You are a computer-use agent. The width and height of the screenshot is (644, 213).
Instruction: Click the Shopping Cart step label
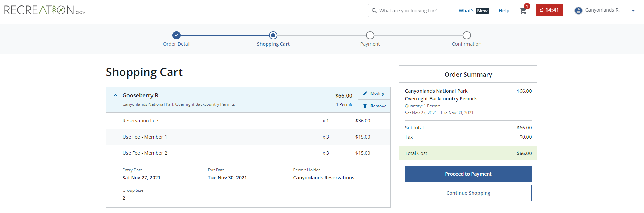pos(273,44)
